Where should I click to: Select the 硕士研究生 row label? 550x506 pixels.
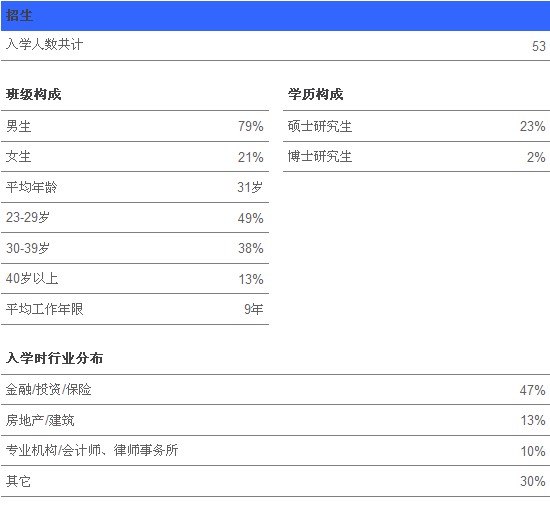point(320,126)
